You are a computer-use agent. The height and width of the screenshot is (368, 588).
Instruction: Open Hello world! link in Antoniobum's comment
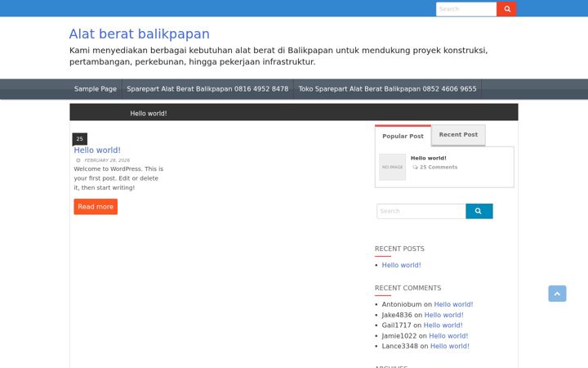pos(453,304)
